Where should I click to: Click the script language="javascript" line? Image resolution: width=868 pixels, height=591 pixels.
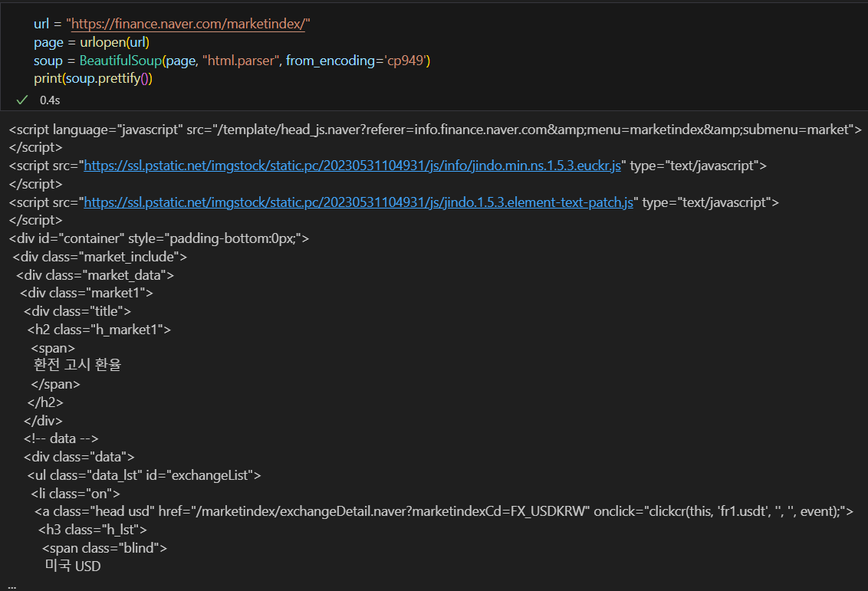tap(435, 130)
